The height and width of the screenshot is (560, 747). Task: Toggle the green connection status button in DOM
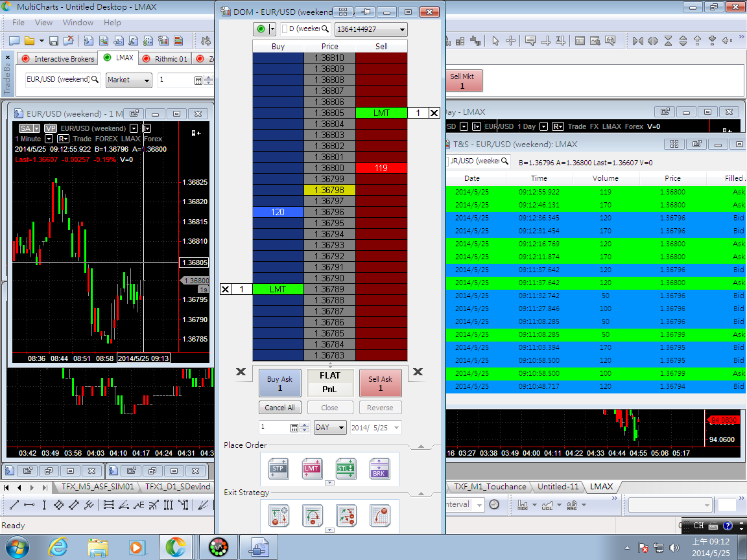pos(261,29)
